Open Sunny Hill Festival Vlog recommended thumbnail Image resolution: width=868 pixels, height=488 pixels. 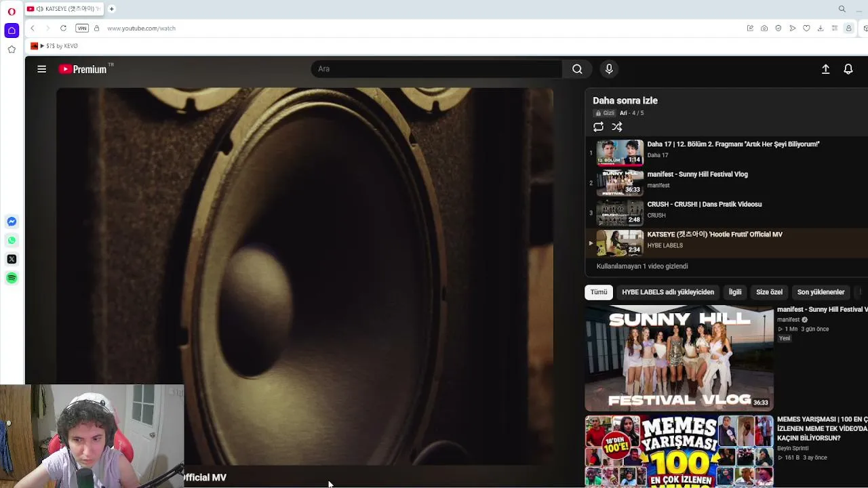(x=679, y=358)
